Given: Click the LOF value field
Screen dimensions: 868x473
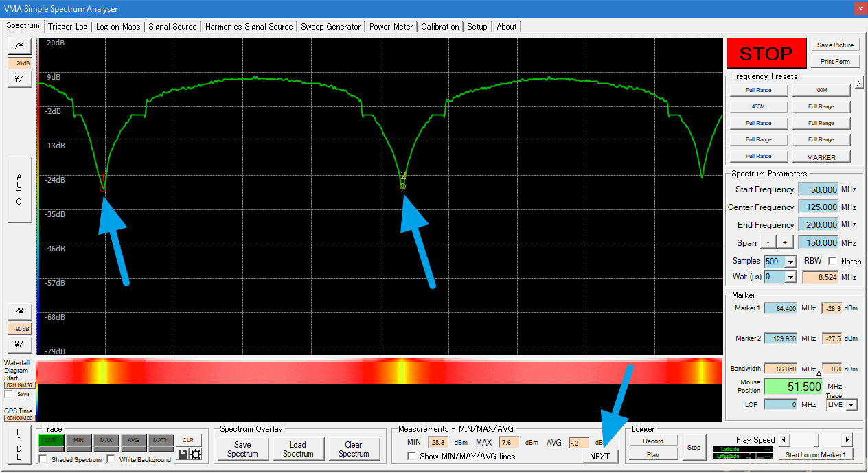Looking at the screenshot, I should (781, 404).
